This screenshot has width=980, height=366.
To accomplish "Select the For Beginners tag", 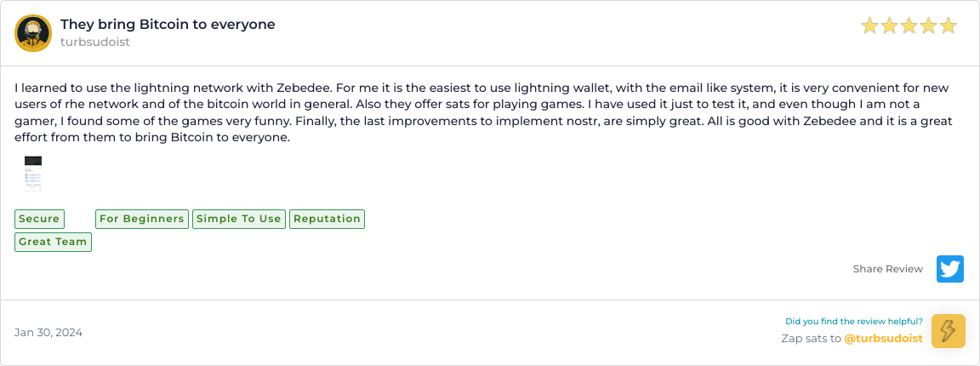I will pos(141,219).
